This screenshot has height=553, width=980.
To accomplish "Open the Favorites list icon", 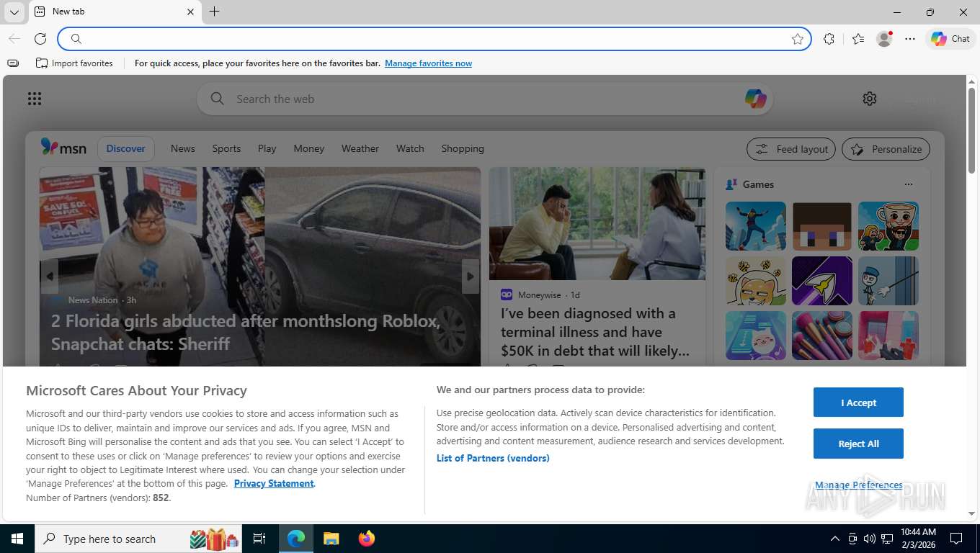I will [x=857, y=39].
